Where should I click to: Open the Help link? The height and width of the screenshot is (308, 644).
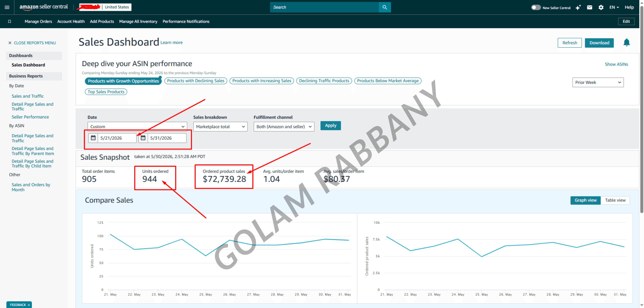click(629, 7)
